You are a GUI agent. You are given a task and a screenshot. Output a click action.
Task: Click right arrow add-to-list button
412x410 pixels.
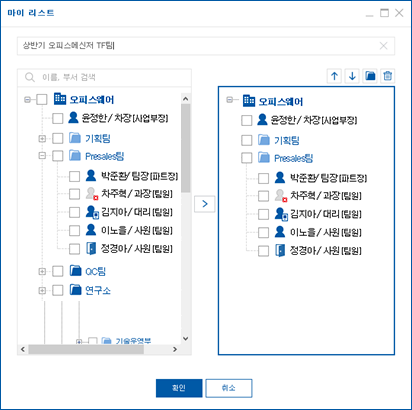205,204
